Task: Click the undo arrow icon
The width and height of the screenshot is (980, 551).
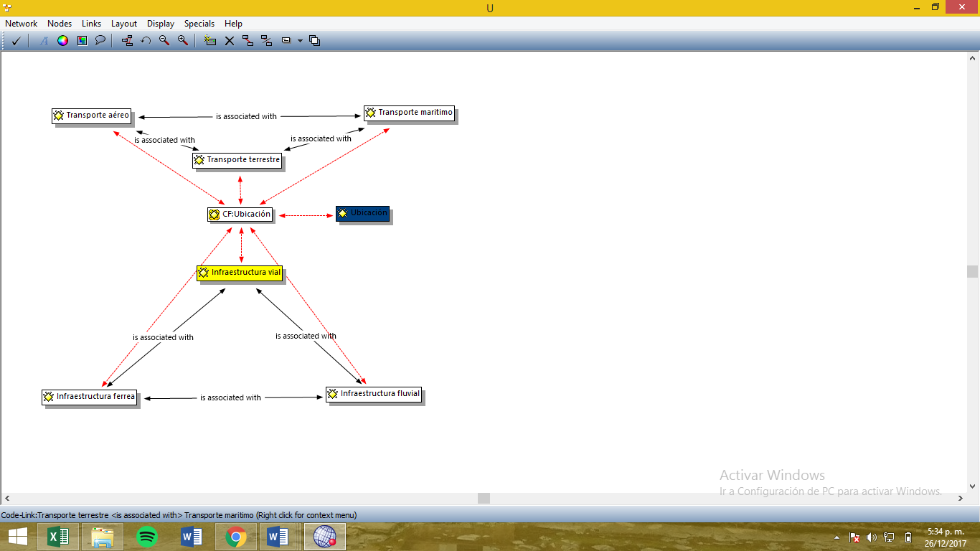Action: [x=146, y=41]
